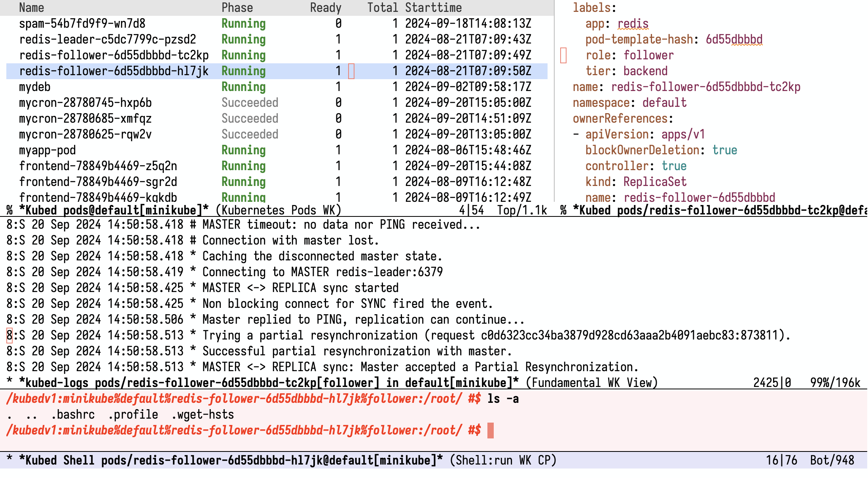
Task: Select the mydeb pod entry
Action: point(35,87)
